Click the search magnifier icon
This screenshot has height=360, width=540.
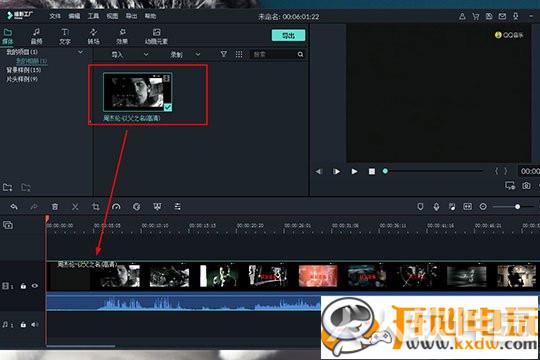tap(300, 54)
